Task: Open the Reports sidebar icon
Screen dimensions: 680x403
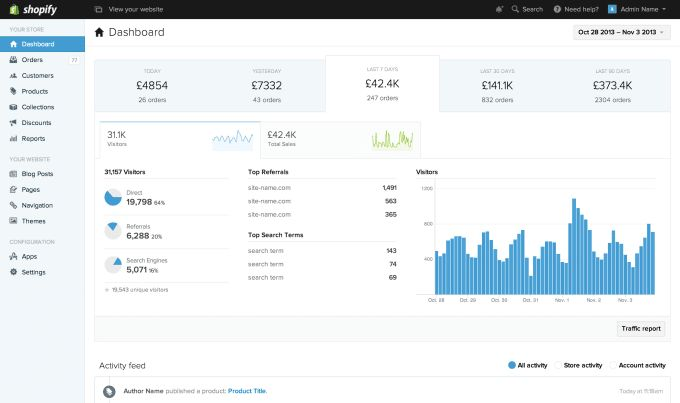Action: click(x=13, y=138)
